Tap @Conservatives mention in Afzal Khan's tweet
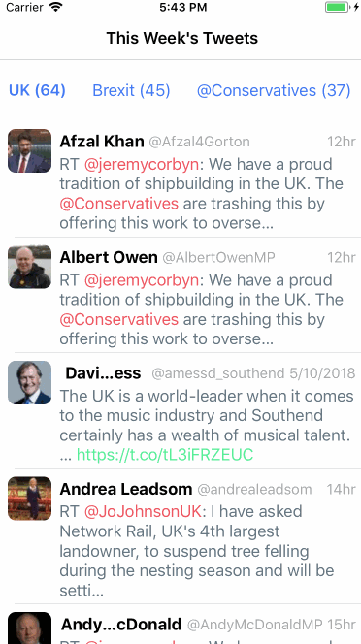 click(118, 204)
